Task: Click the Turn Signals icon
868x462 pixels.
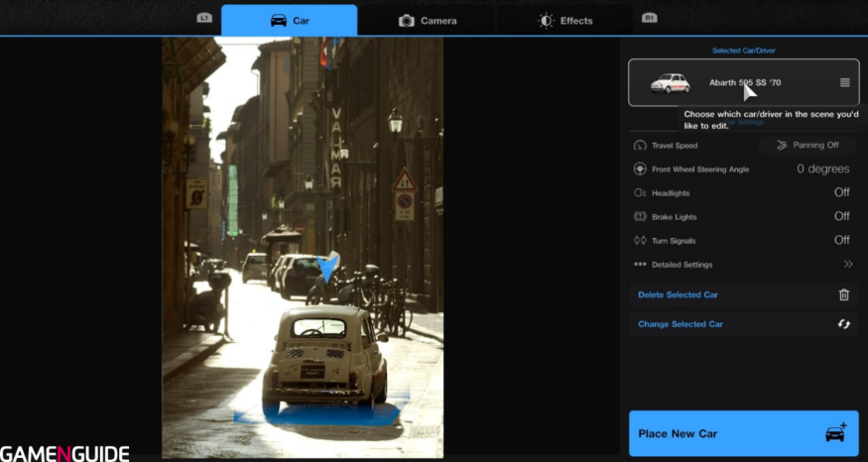Action: pos(640,240)
